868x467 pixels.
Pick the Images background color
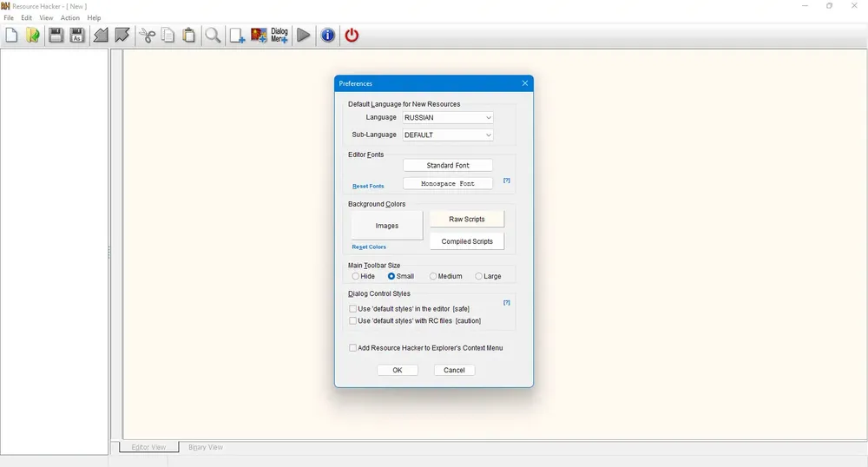[387, 226]
